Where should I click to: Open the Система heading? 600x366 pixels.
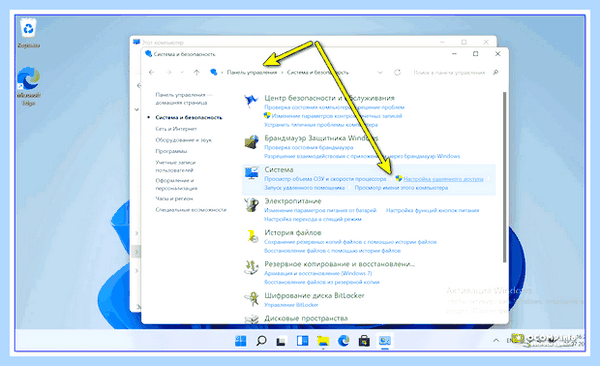click(279, 170)
